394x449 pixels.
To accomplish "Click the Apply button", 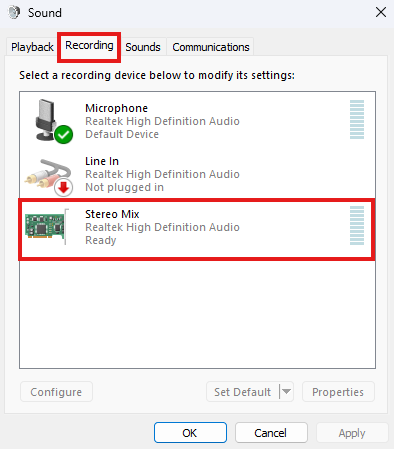I will (352, 433).
